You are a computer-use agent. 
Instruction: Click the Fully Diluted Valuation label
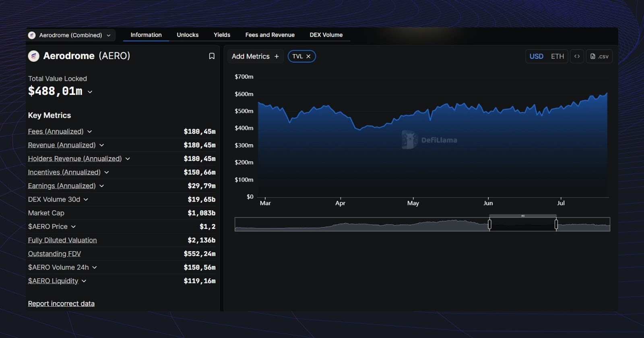coord(62,240)
